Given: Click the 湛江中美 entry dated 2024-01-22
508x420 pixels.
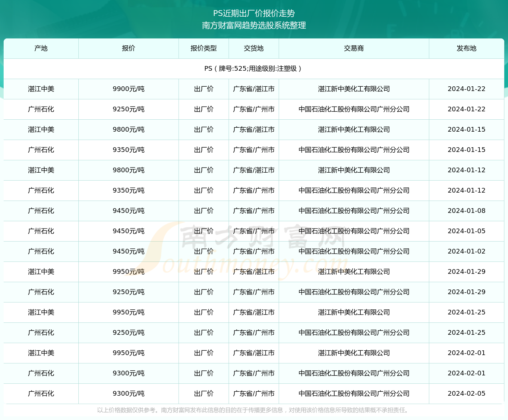Looking at the screenshot, I should click(x=41, y=89).
